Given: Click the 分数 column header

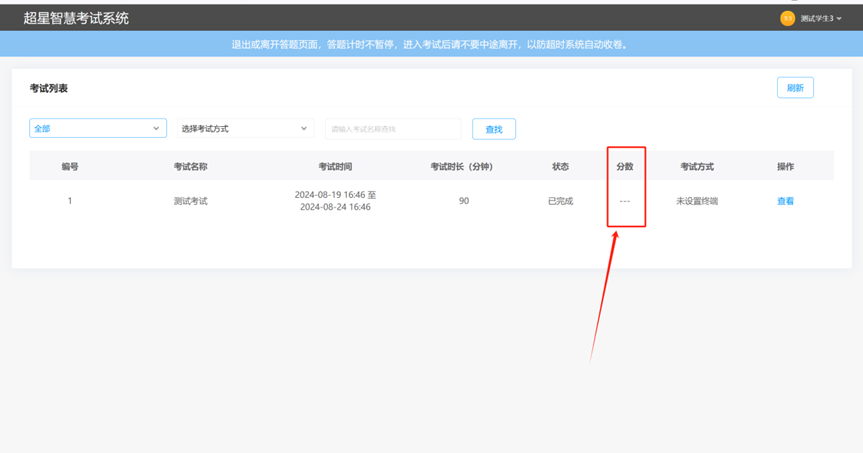Looking at the screenshot, I should pyautogui.click(x=625, y=166).
